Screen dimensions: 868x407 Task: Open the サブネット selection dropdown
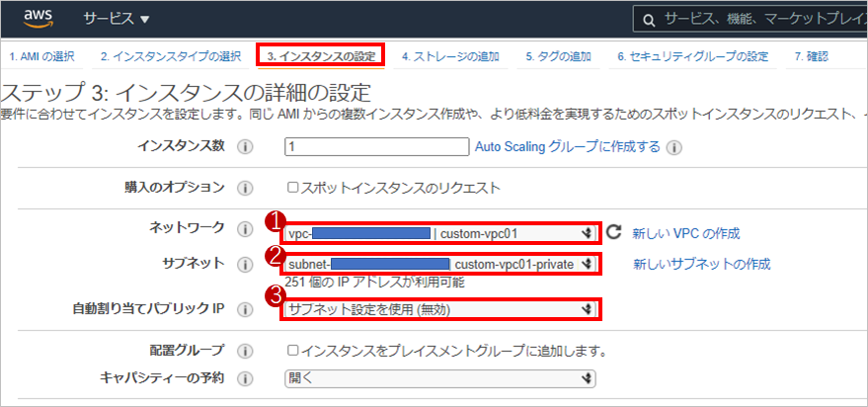tap(440, 264)
